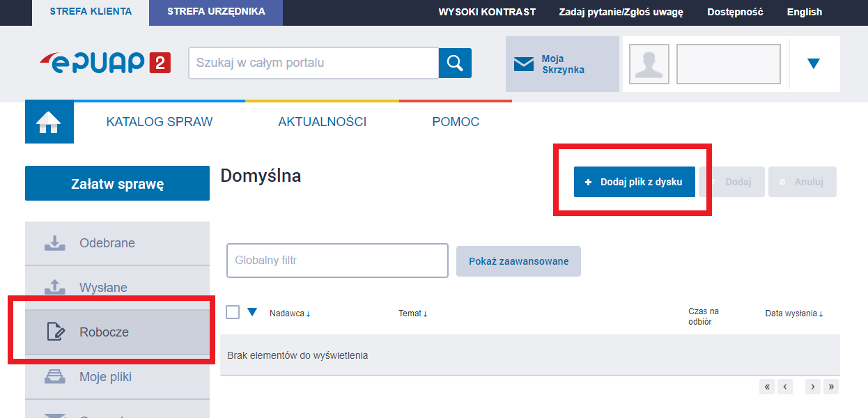Click the user avatar picture
This screenshot has height=418, width=868.
point(649,64)
